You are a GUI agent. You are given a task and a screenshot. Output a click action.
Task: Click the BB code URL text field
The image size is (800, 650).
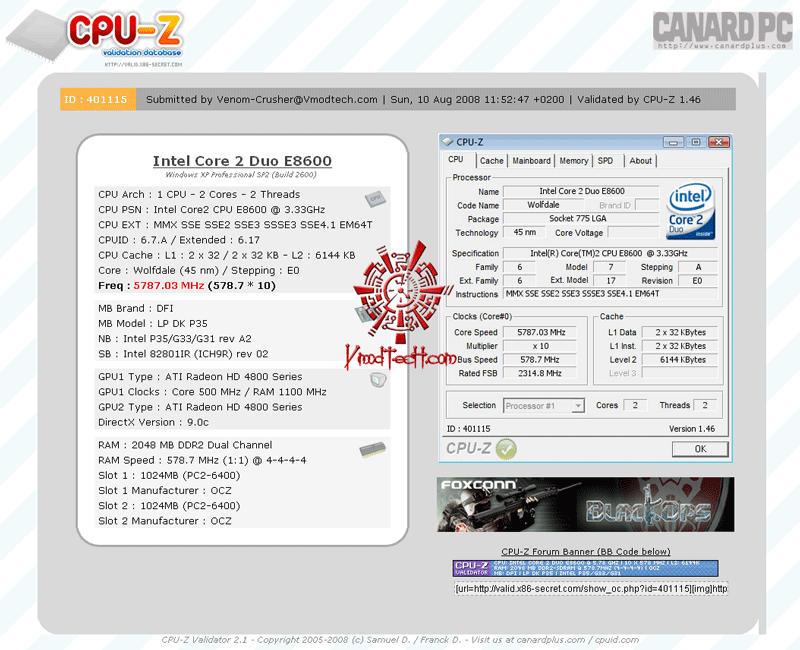[591, 589]
